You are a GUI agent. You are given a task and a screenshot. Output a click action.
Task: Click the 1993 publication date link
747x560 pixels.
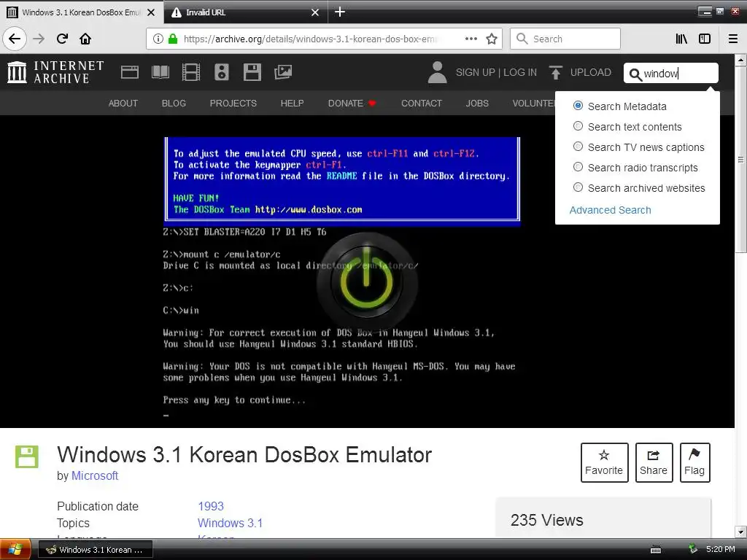click(x=211, y=506)
